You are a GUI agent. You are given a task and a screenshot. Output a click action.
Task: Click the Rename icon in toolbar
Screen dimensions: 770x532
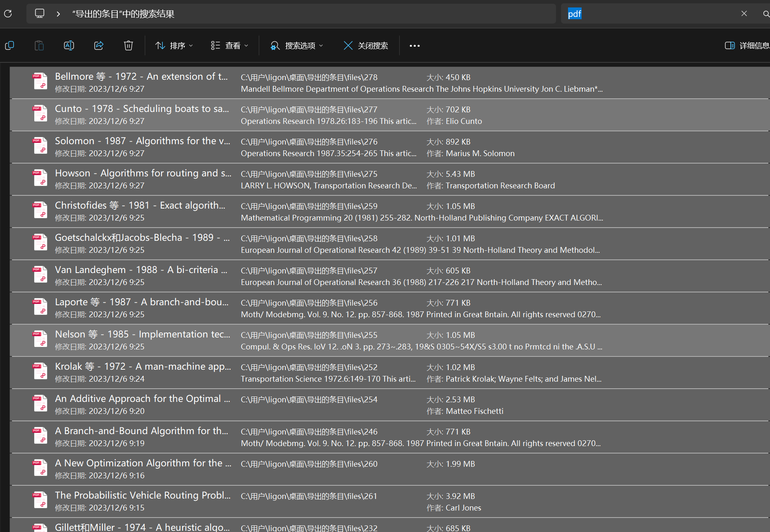(69, 45)
